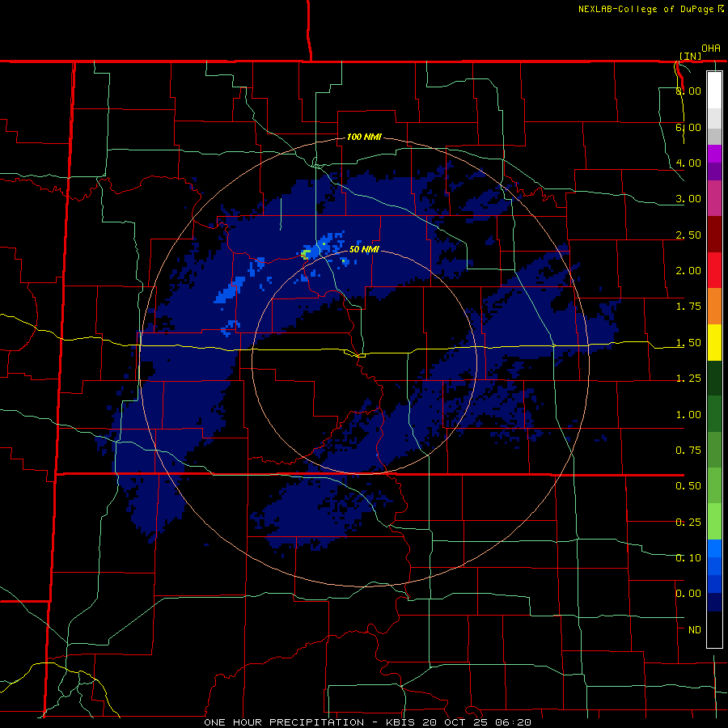Click the 6.00 legend value

pos(688,127)
